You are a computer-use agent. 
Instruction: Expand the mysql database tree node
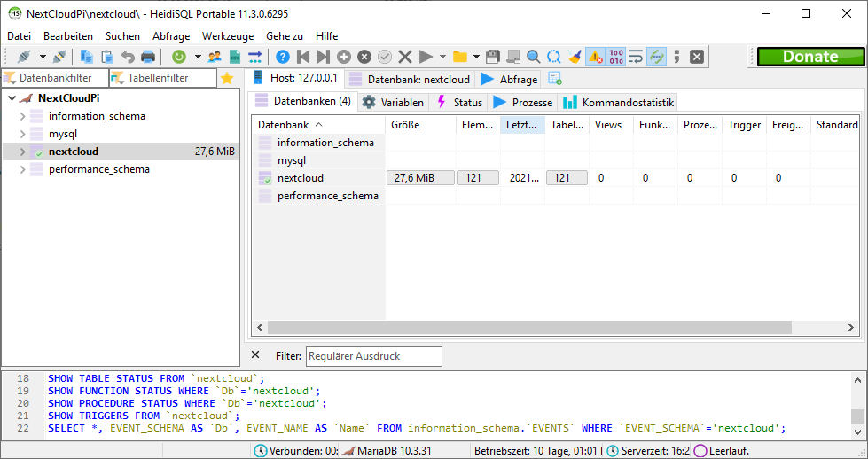tap(22, 134)
